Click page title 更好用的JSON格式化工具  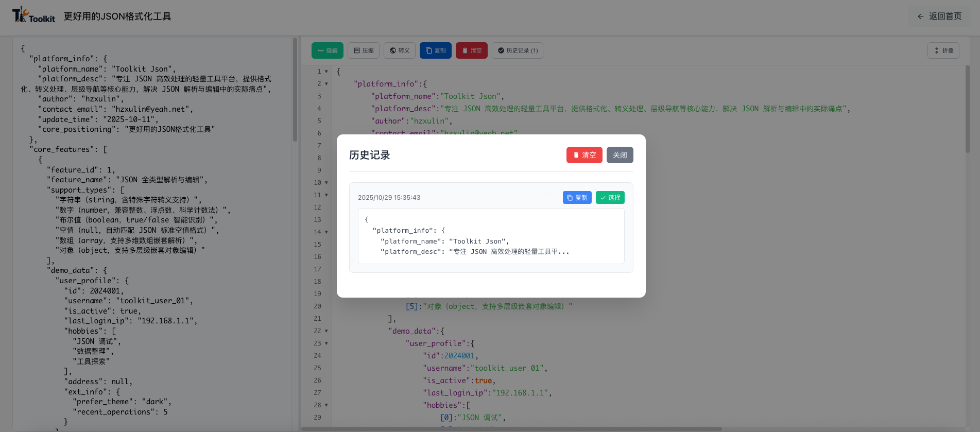[x=117, y=16]
